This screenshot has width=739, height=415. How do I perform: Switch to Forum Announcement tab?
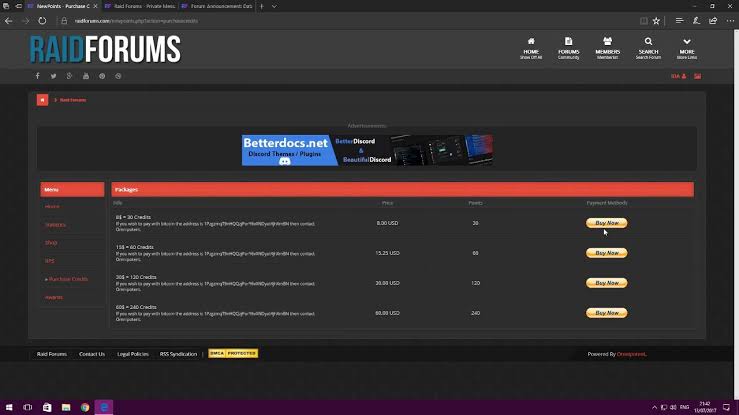pyautogui.click(x=216, y=6)
